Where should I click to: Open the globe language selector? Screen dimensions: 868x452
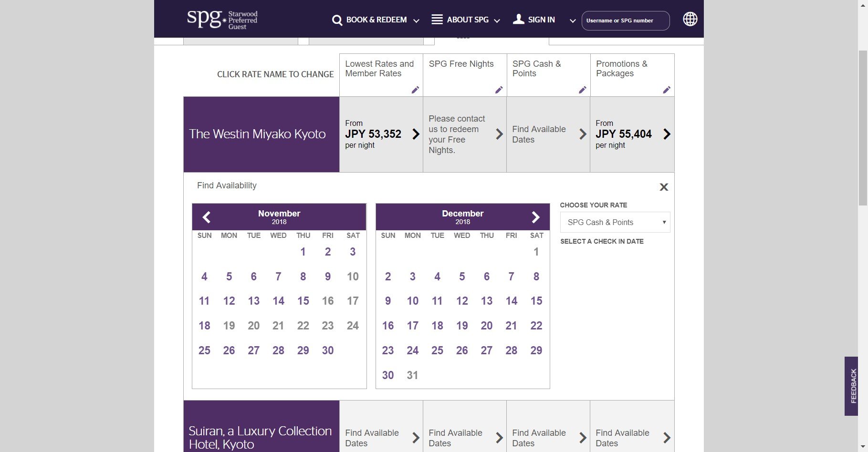pos(690,19)
